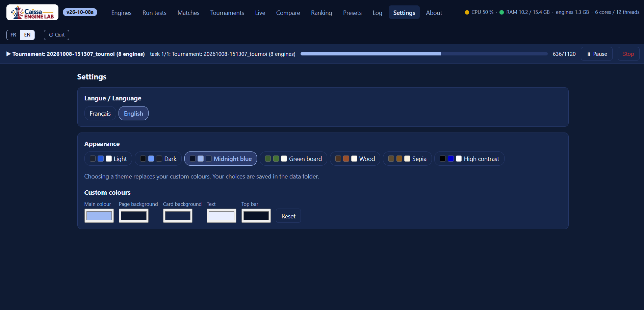This screenshot has width=644, height=310.
Task: Go to Run tests page
Action: (154, 13)
